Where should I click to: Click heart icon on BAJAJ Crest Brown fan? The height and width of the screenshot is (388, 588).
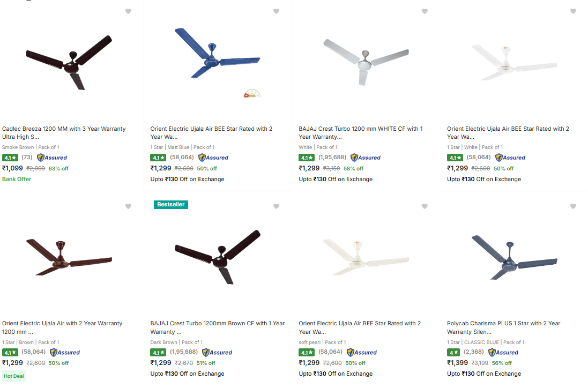pyautogui.click(x=276, y=206)
